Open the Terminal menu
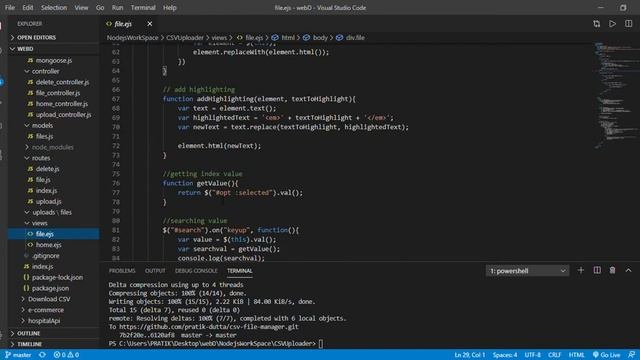 143,8
